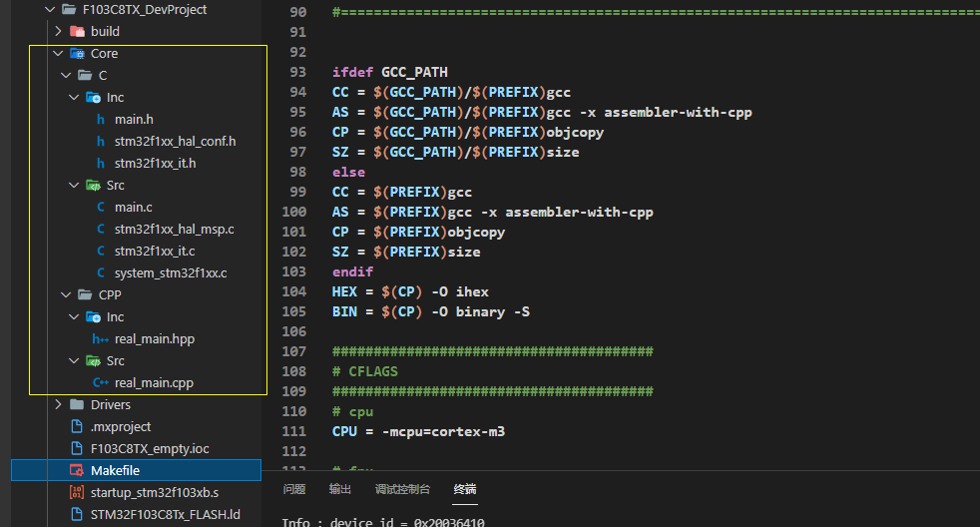
Task: Open stm32f1xx_it.h file
Action: pyautogui.click(x=155, y=163)
